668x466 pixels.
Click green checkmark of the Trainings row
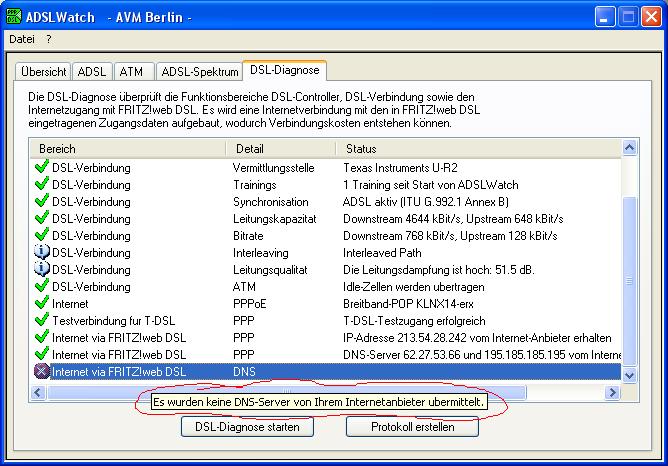coord(41,184)
